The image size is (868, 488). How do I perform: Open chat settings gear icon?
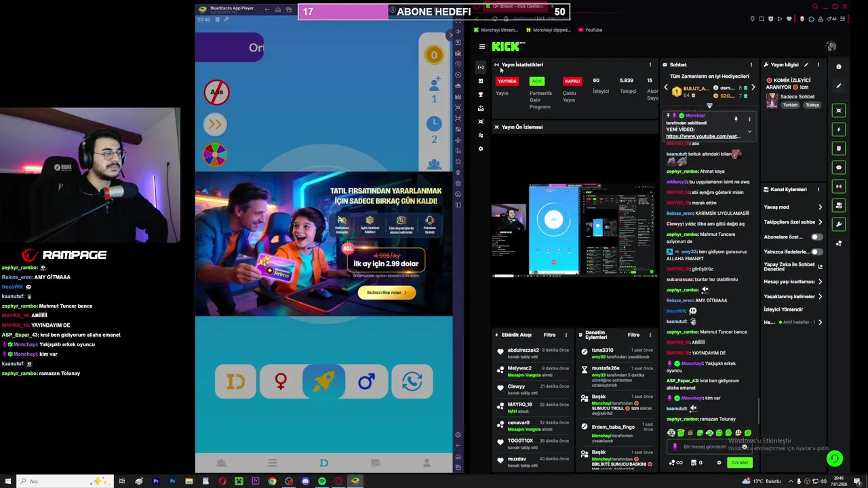pyautogui.click(x=719, y=463)
